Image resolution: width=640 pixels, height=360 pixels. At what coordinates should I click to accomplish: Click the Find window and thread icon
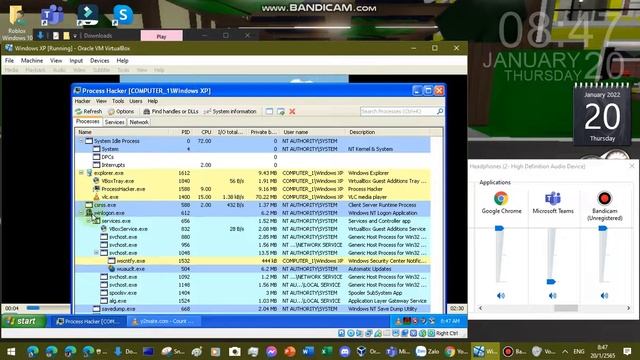[x=281, y=111]
